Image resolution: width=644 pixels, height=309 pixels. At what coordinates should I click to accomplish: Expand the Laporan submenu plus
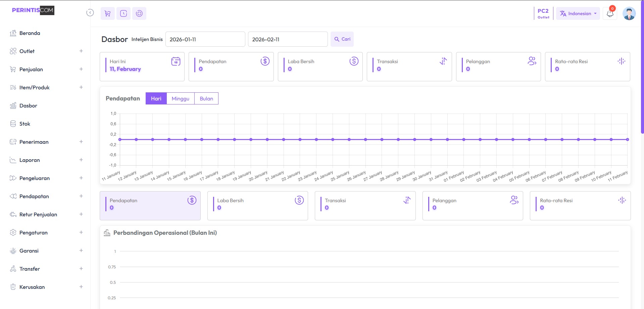coord(81,160)
